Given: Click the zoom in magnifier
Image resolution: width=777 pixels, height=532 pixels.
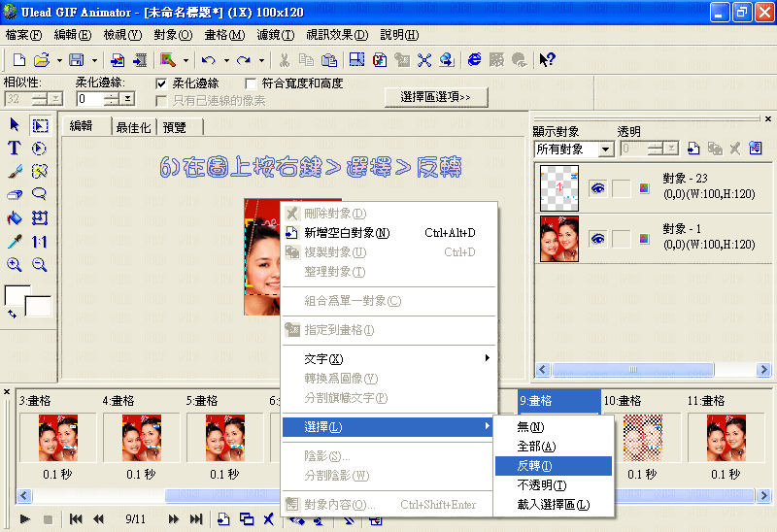Looking at the screenshot, I should point(15,264).
